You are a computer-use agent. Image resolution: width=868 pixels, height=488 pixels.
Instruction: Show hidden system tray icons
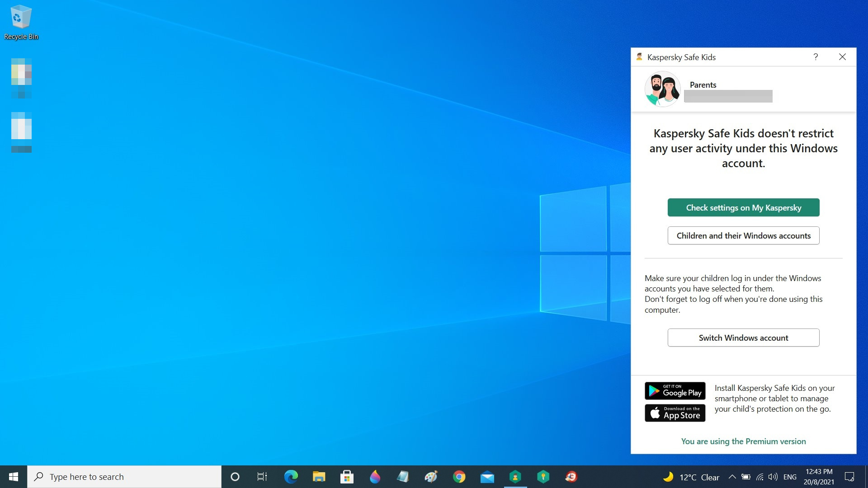(732, 477)
